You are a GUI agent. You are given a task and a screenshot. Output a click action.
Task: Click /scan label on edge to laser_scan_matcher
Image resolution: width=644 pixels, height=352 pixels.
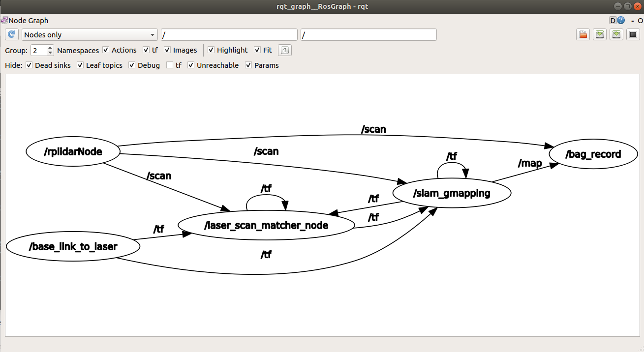pos(159,176)
